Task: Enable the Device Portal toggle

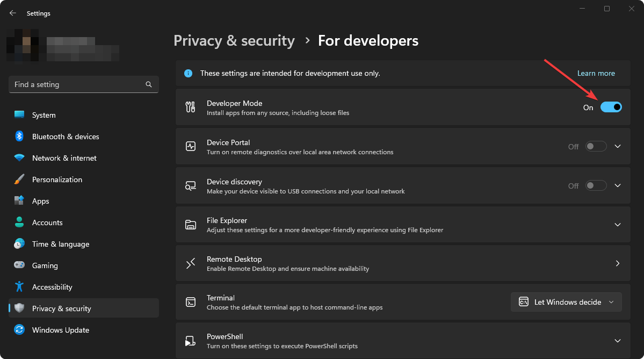Action: coord(596,146)
